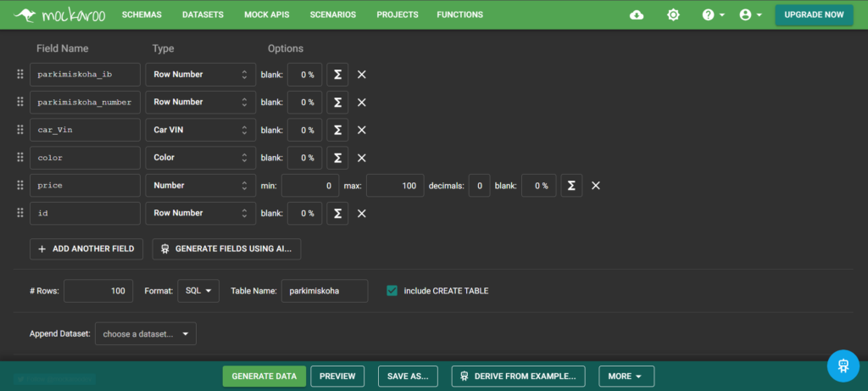Image resolution: width=868 pixels, height=391 pixels.
Task: Open the Color type selector
Action: click(x=200, y=157)
